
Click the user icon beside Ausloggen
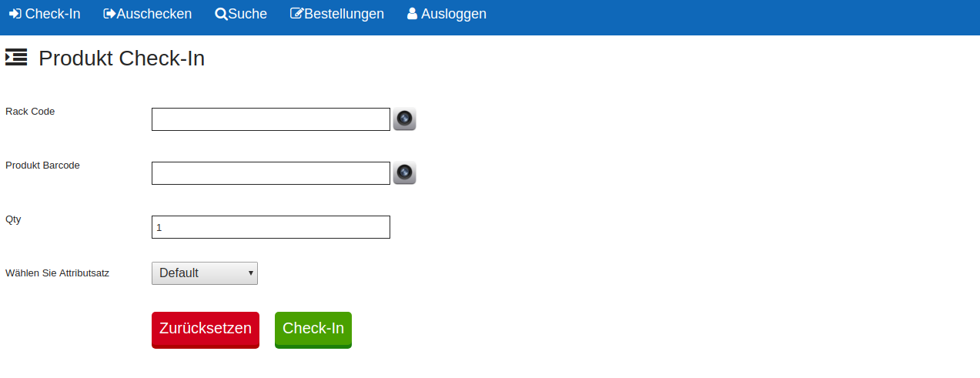pos(413,14)
